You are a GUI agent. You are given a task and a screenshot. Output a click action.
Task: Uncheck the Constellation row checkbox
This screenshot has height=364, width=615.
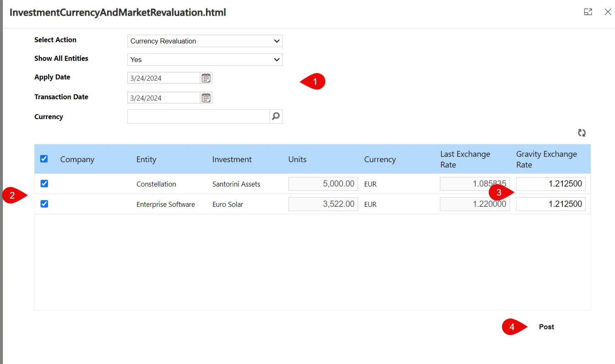tap(44, 184)
